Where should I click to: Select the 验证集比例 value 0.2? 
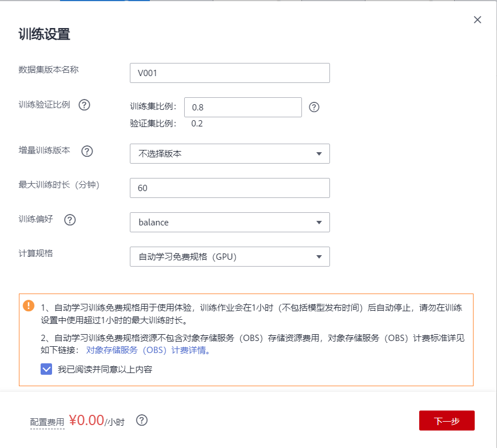point(197,124)
